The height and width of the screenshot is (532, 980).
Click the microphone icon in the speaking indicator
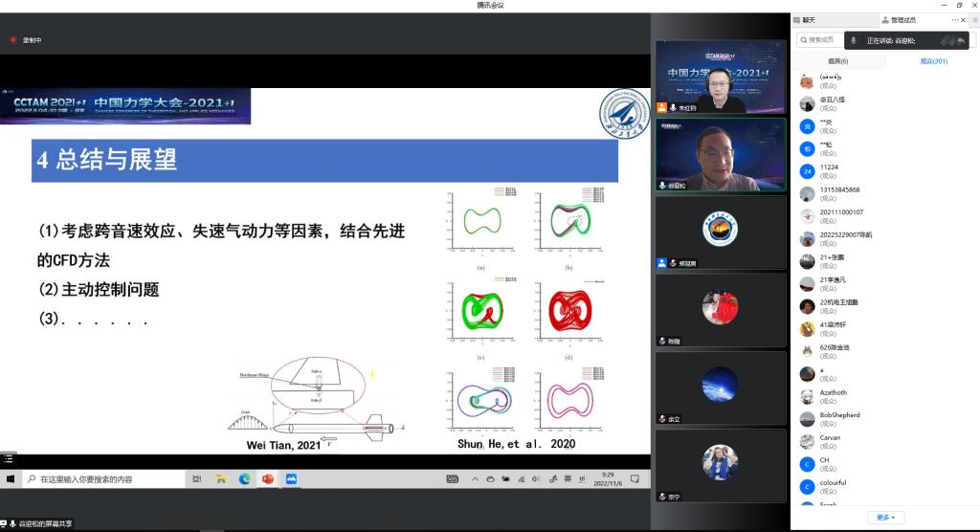pos(854,41)
